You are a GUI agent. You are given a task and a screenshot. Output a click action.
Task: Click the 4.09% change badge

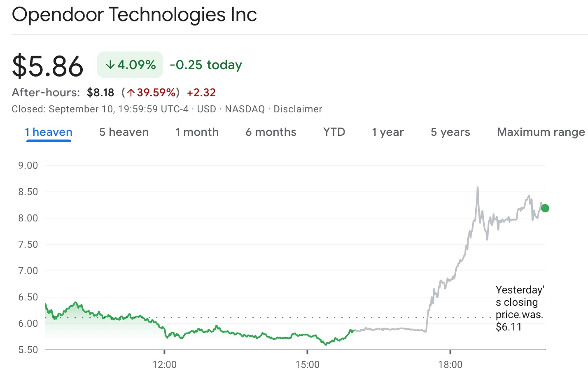pos(130,64)
